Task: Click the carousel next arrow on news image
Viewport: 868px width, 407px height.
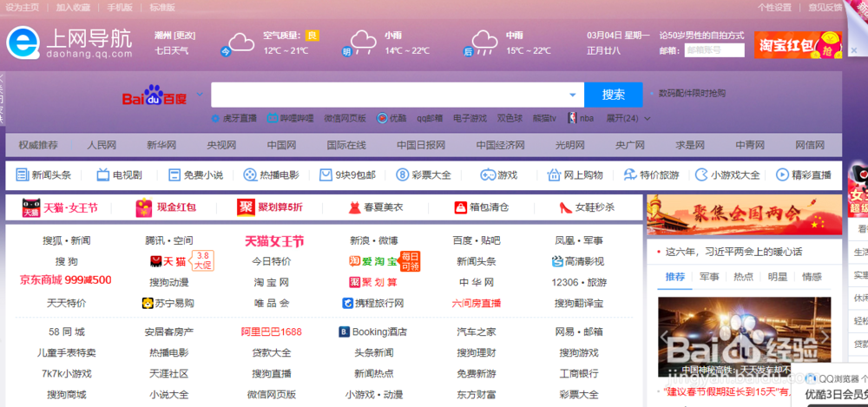Action: pos(825,337)
